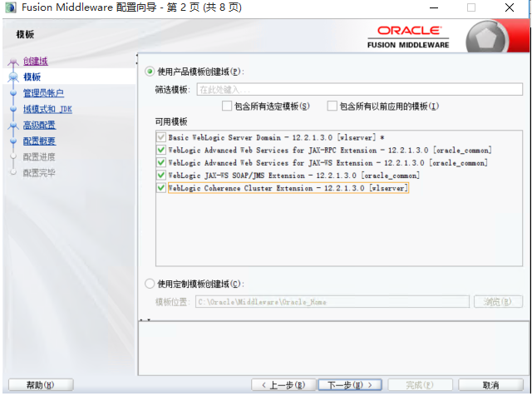Close the configuration wizard window

[510, 7]
